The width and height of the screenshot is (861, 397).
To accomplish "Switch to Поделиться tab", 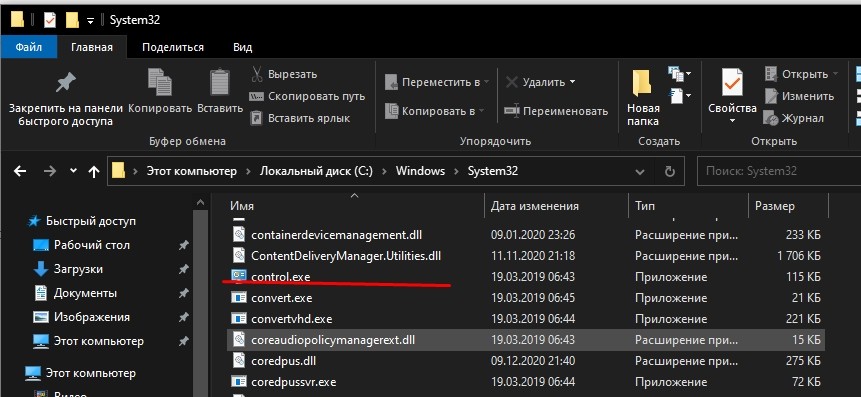I will [x=173, y=47].
